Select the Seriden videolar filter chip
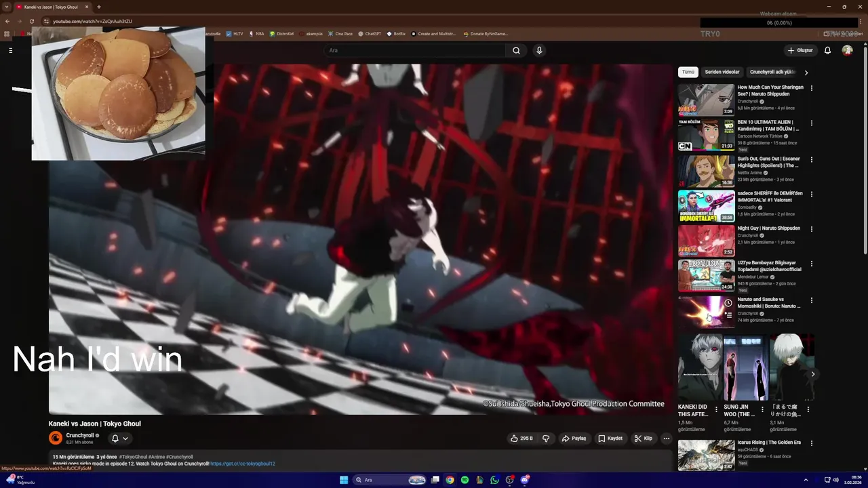This screenshot has height=488, width=868. pyautogui.click(x=722, y=72)
